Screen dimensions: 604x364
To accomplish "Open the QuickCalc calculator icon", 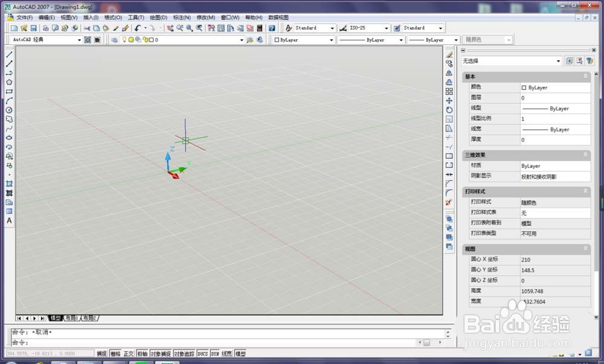I will tap(260, 28).
